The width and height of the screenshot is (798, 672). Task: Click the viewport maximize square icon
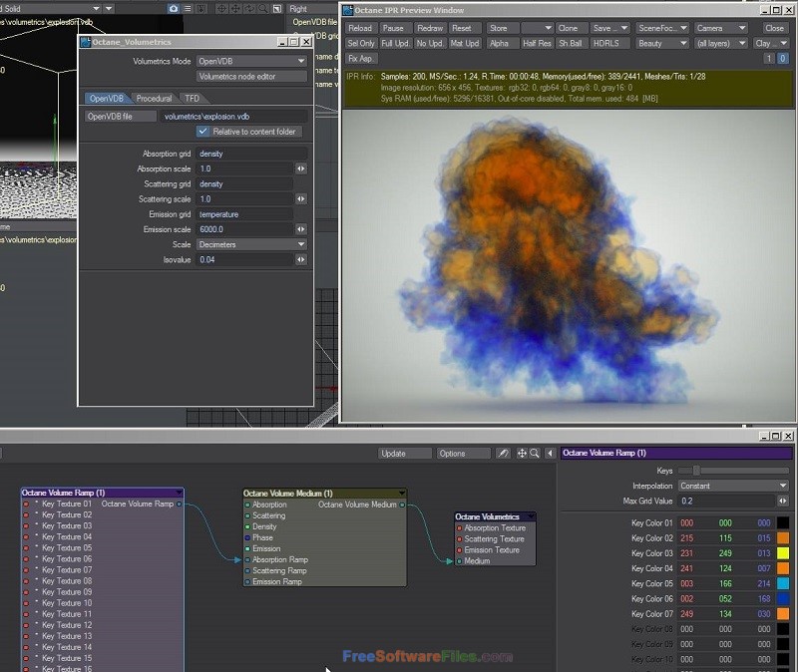[x=277, y=9]
